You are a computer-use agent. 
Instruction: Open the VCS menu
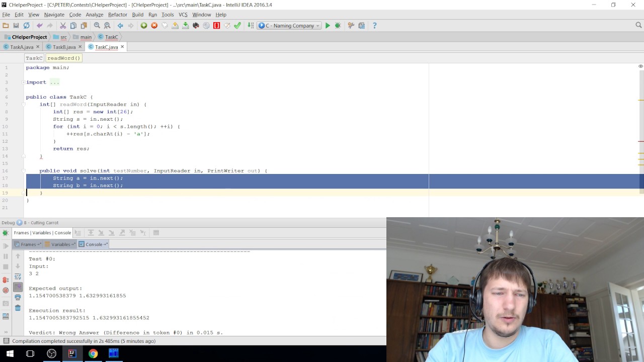183,15
